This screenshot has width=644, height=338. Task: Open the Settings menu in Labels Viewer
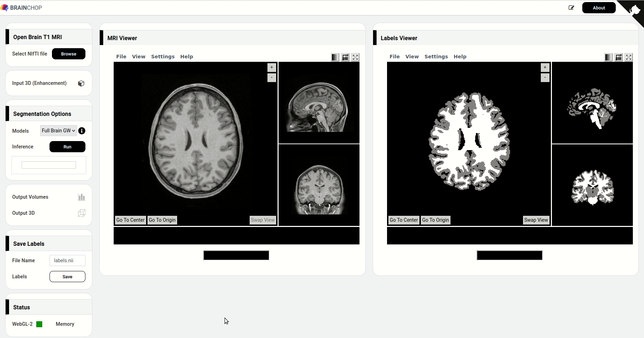[436, 57]
